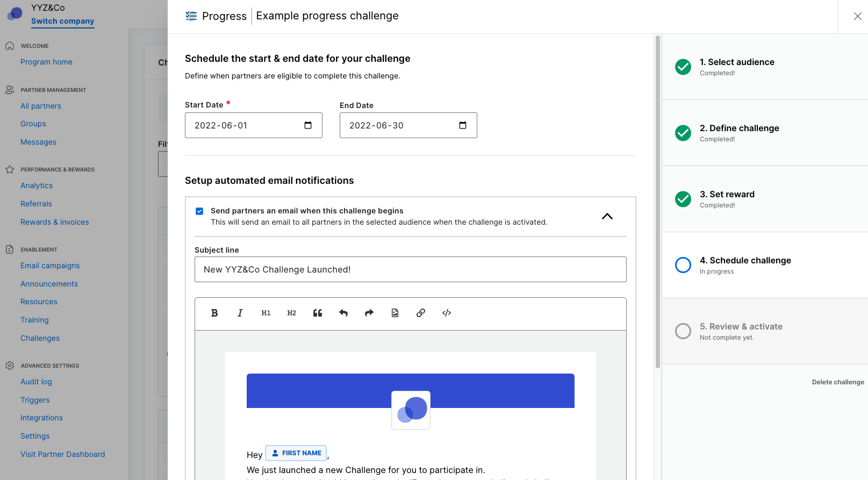The width and height of the screenshot is (868, 480).
Task: Uncheck send email when challenge begins
Action: tap(199, 211)
